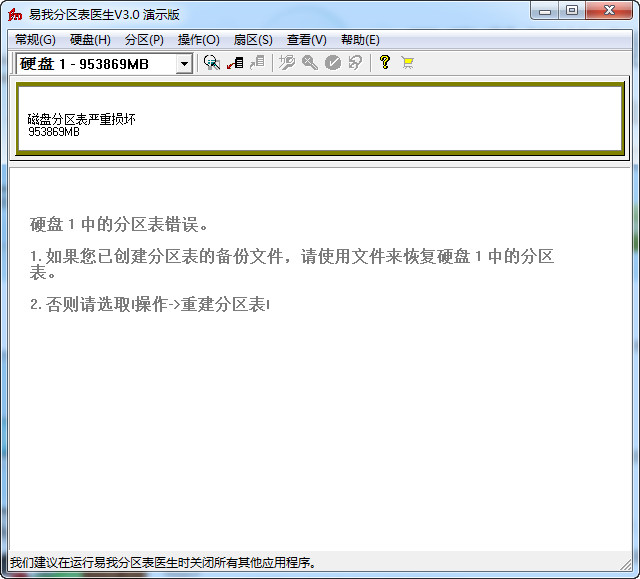Click the restore partition table icon with red arrow
The width and height of the screenshot is (640, 579).
[235, 63]
